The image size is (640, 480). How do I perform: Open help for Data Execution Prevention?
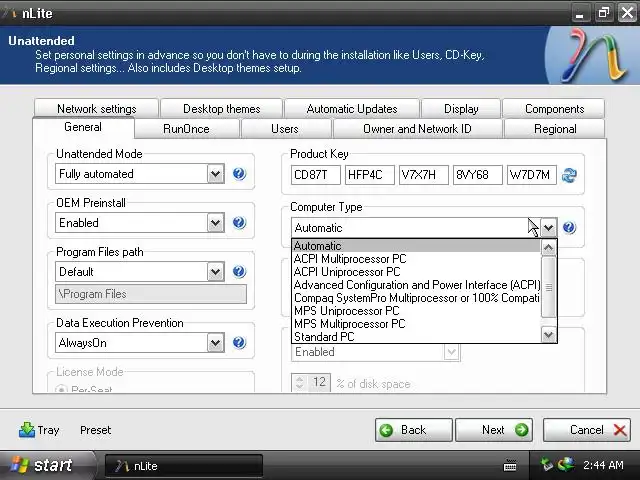pos(239,343)
